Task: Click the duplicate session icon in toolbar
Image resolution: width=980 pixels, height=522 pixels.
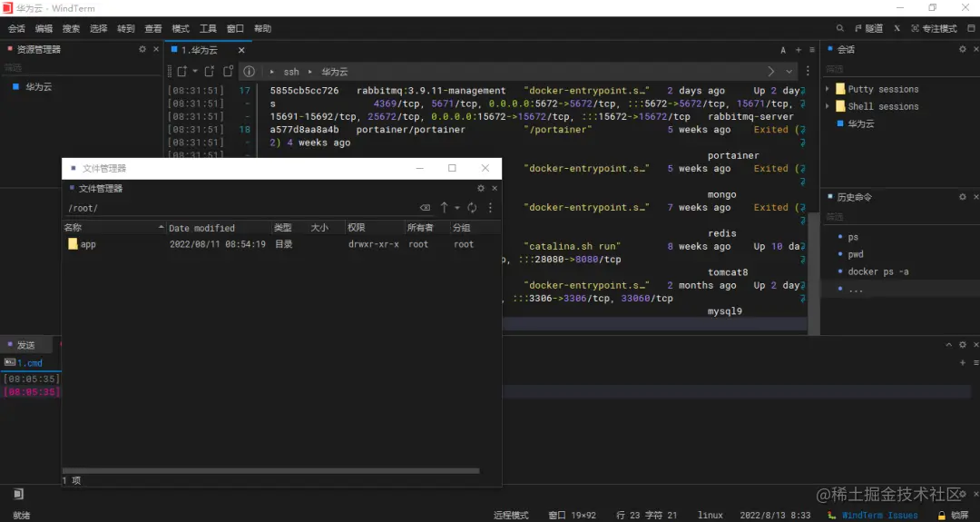Action: (x=228, y=72)
